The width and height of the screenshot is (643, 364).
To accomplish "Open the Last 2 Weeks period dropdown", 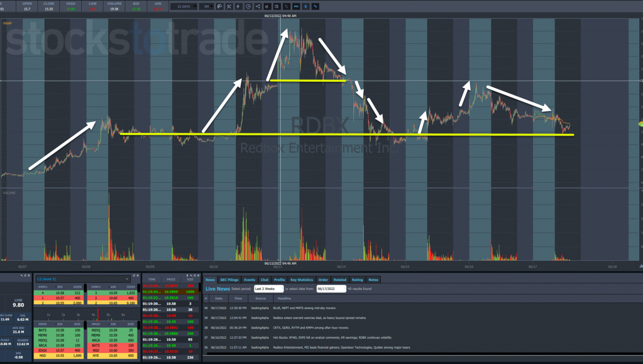I will (269, 289).
